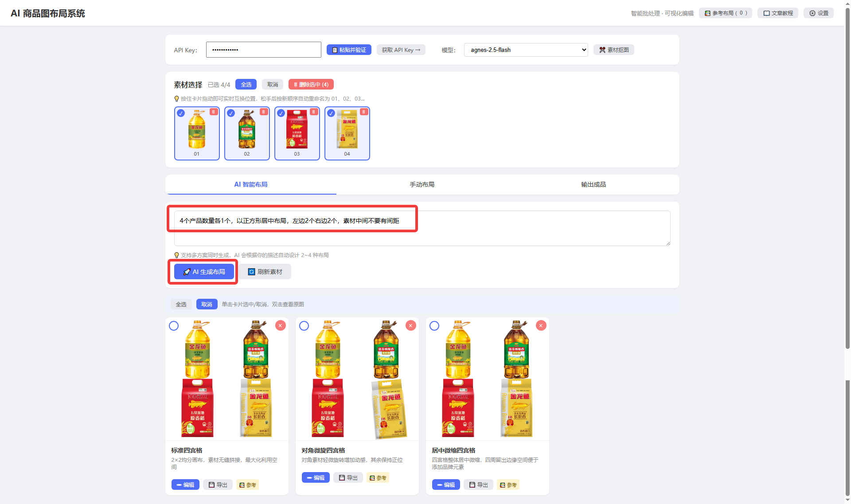
Task: Click the 已选 4/4 counter text
Action: [219, 85]
